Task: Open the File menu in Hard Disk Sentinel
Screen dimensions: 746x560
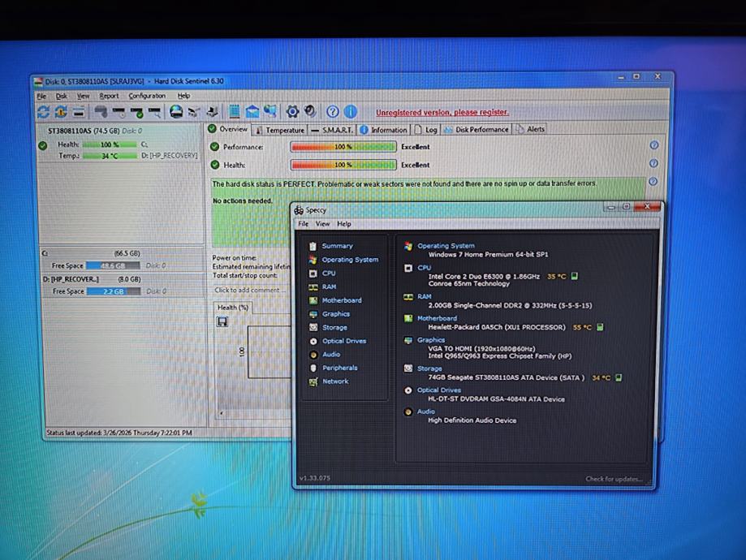Action: pos(42,96)
